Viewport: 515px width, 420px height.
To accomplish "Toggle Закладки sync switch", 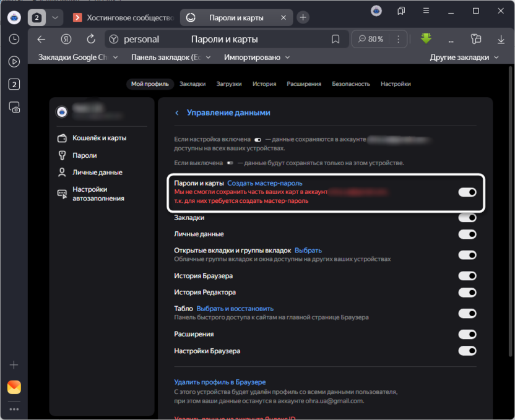I will click(x=467, y=218).
